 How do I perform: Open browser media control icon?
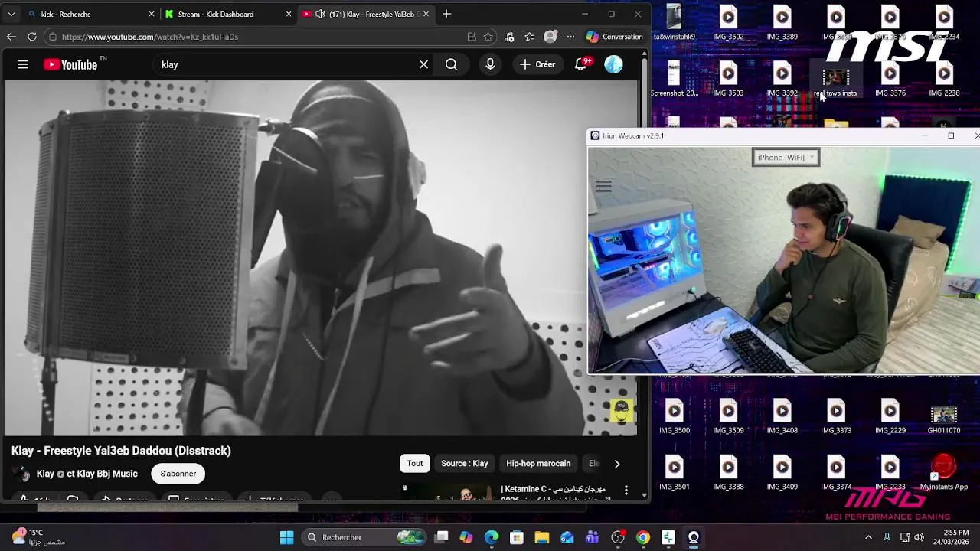click(509, 37)
